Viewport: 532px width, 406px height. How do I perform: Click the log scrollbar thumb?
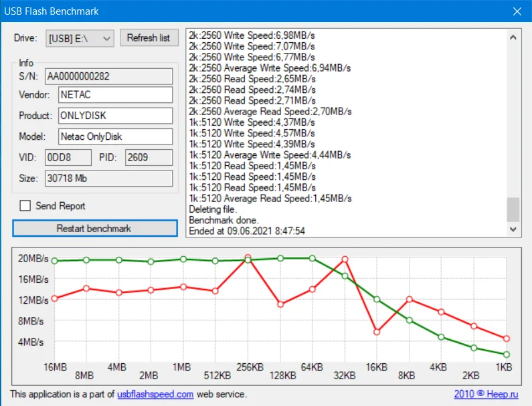pyautogui.click(x=513, y=209)
